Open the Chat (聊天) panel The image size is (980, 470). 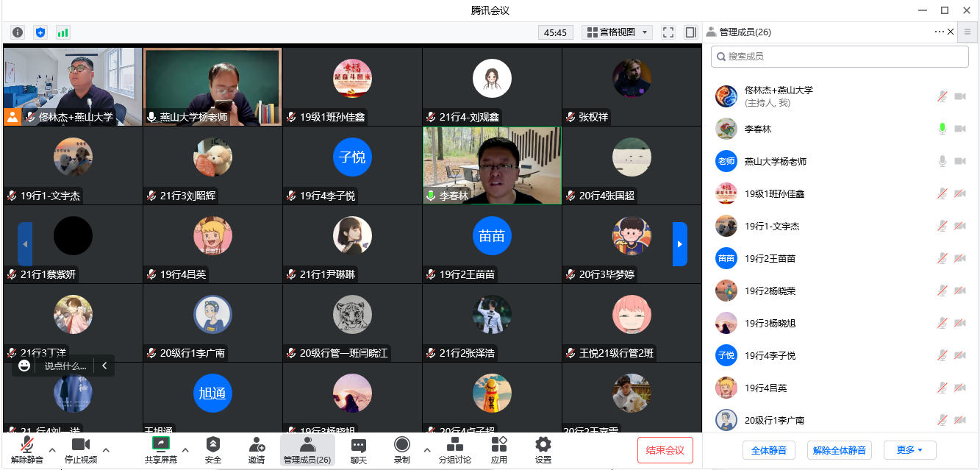358,449
